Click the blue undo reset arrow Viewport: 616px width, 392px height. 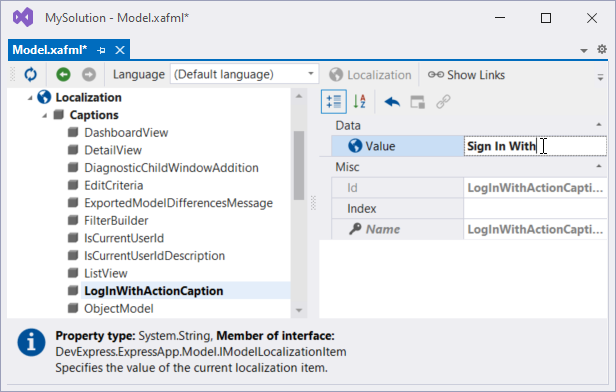point(392,102)
